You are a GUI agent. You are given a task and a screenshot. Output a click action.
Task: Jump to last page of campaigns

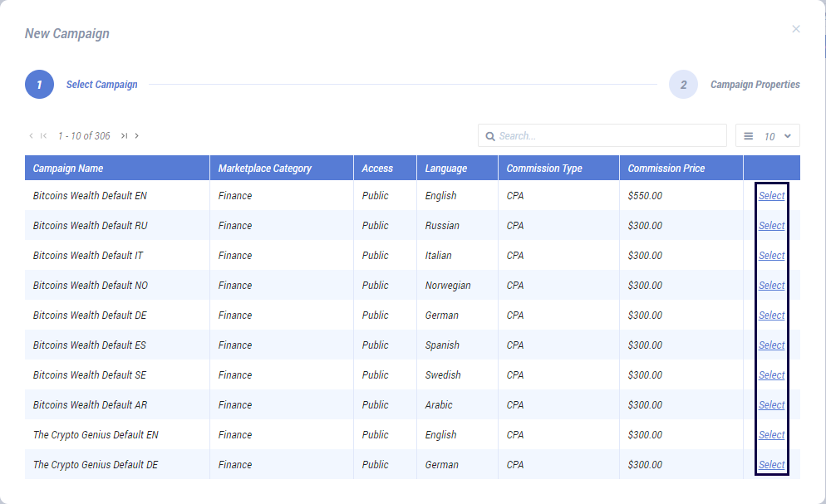coord(124,135)
